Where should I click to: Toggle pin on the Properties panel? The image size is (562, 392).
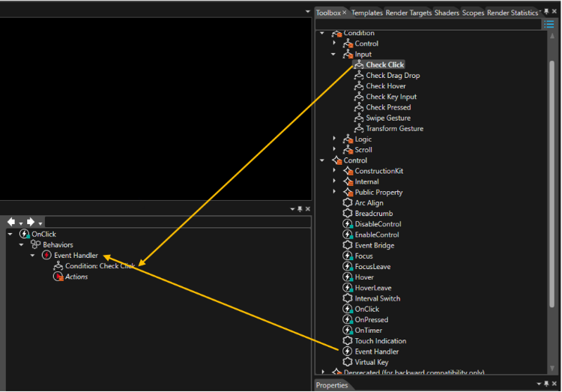546,384
